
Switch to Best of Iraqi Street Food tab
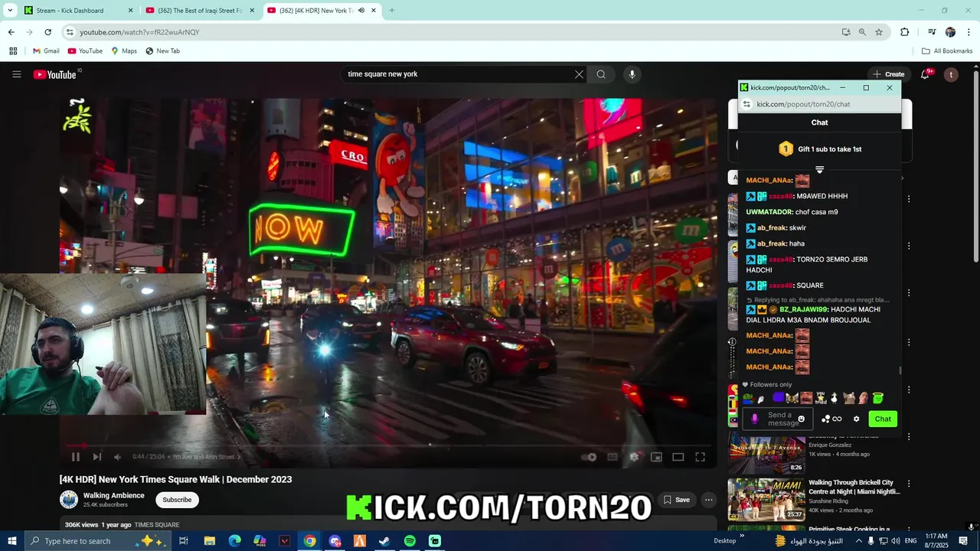tap(201, 10)
